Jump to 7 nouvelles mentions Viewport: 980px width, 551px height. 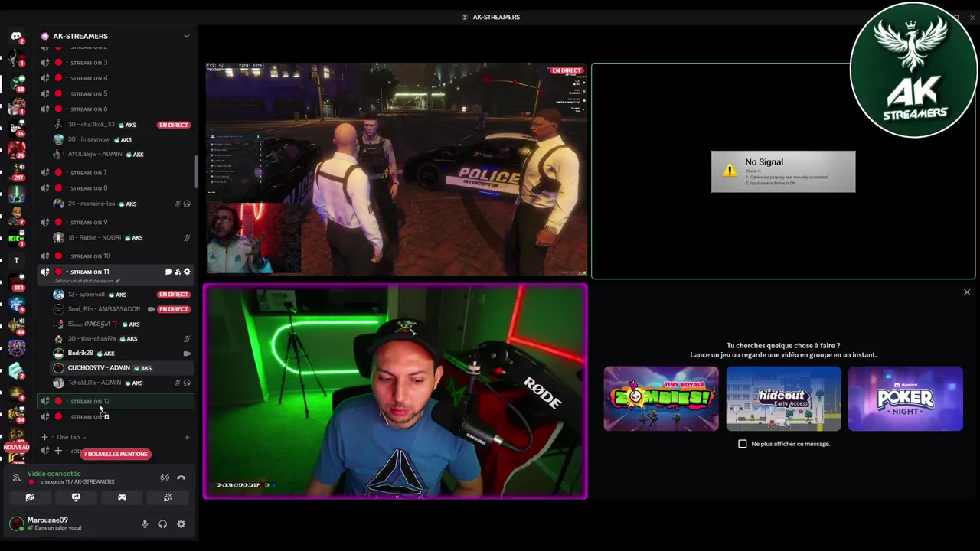116,454
